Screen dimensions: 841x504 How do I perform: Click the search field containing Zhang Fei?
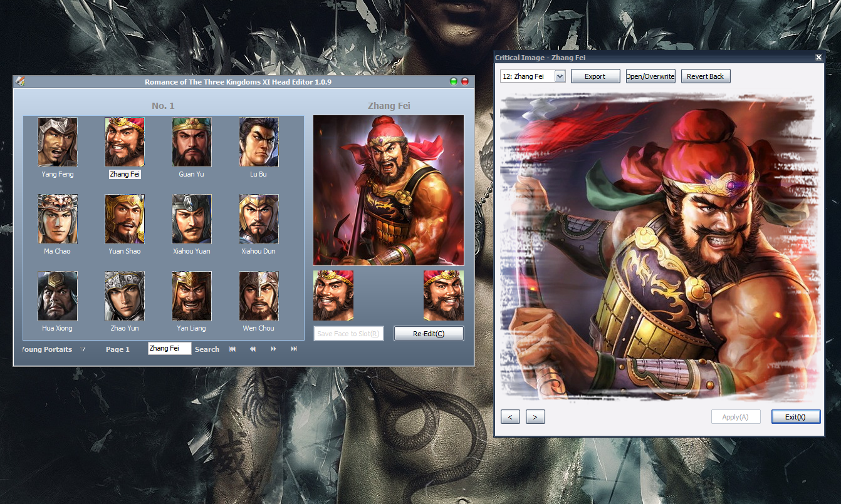170,349
